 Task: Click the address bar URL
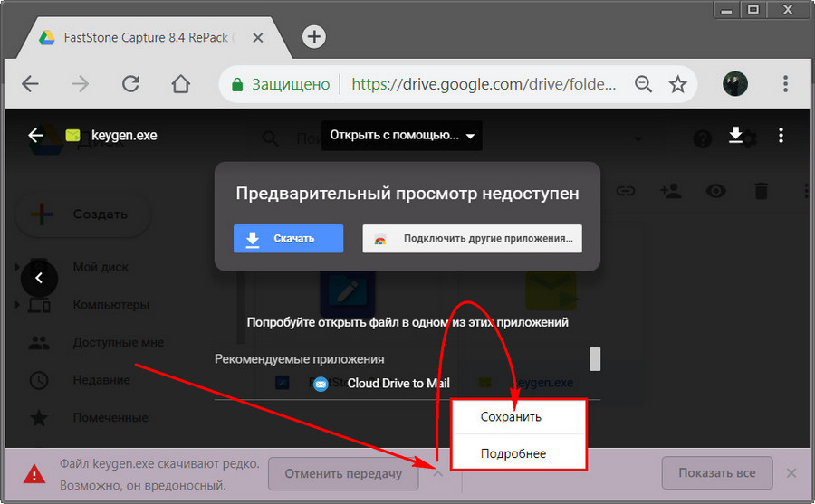pos(484,83)
